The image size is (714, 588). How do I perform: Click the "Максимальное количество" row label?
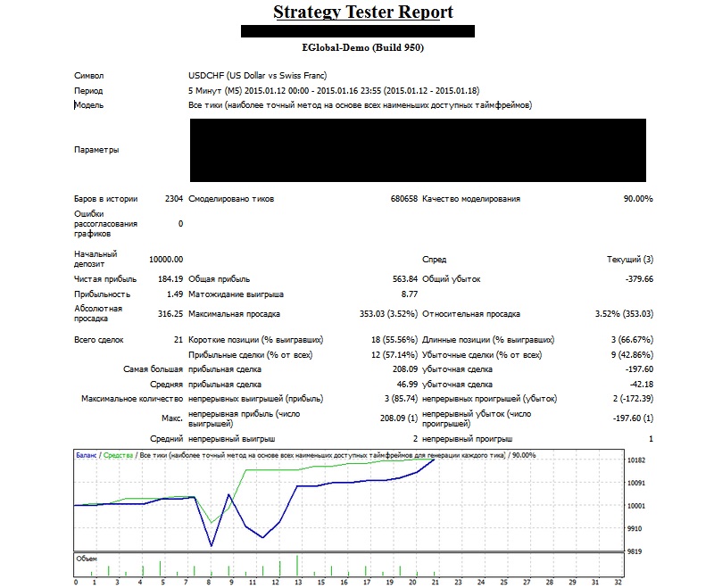click(x=132, y=399)
